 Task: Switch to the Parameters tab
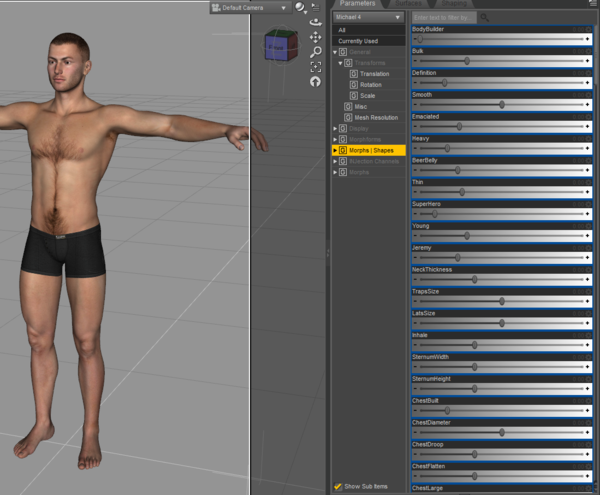357,3
